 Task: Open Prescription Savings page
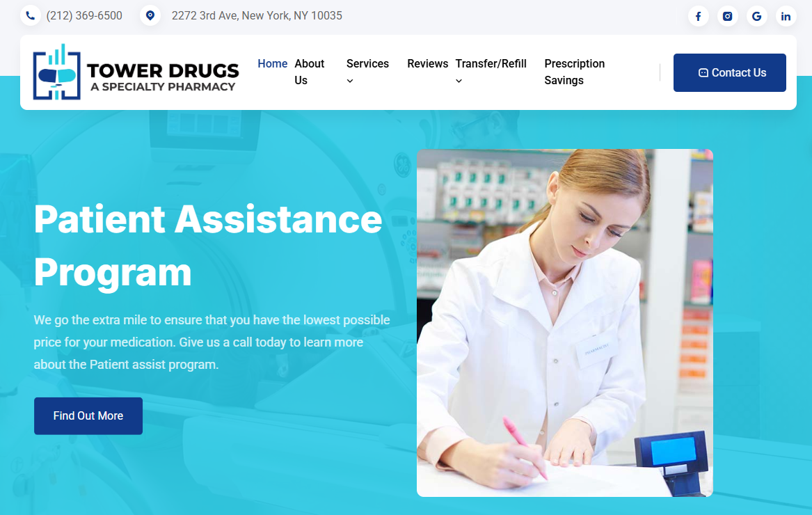574,72
